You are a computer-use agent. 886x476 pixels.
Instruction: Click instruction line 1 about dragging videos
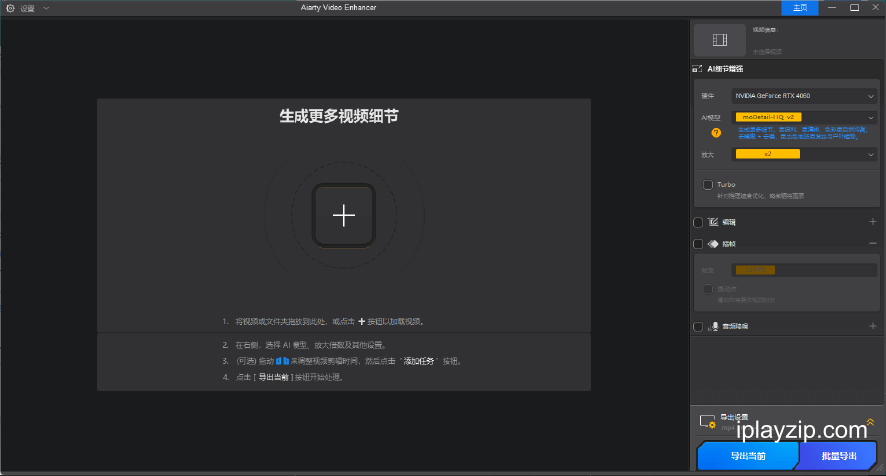pos(323,322)
